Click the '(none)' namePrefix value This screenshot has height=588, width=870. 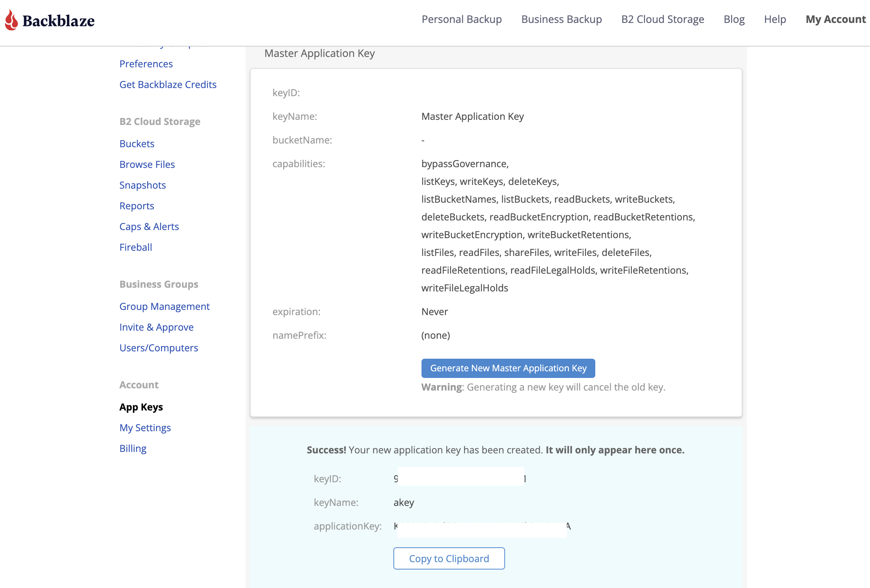tap(436, 335)
